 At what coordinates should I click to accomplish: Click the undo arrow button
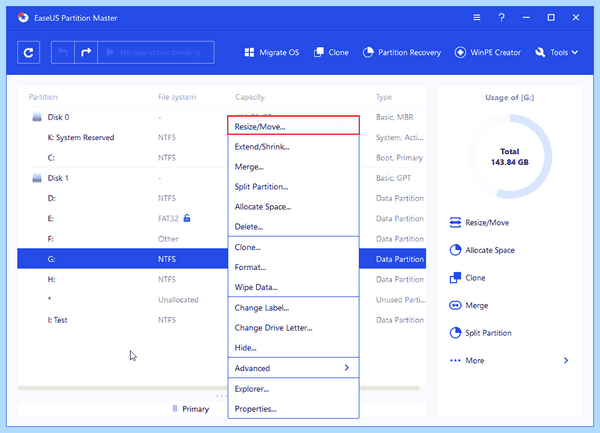coord(63,52)
